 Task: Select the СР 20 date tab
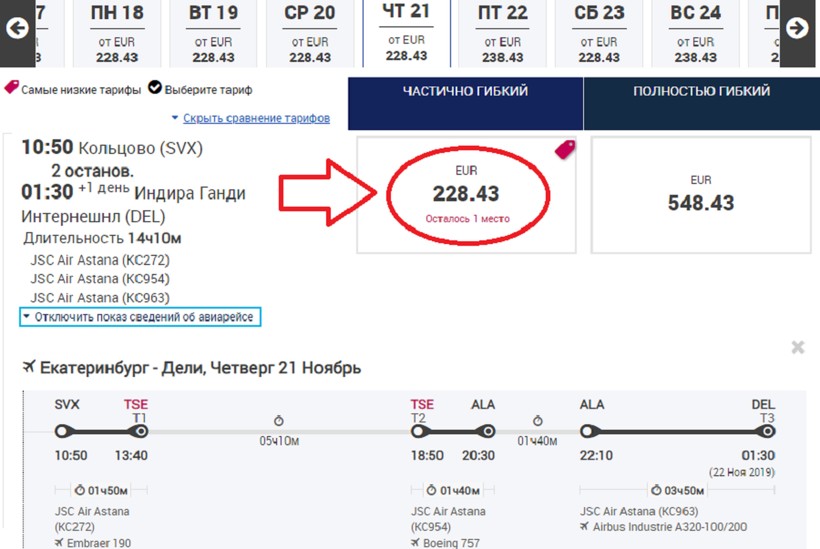point(310,32)
